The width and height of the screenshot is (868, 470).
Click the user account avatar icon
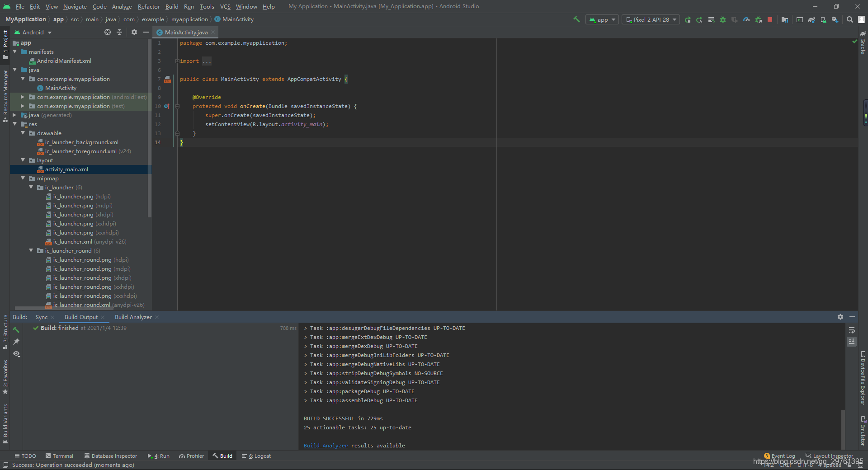pos(862,20)
